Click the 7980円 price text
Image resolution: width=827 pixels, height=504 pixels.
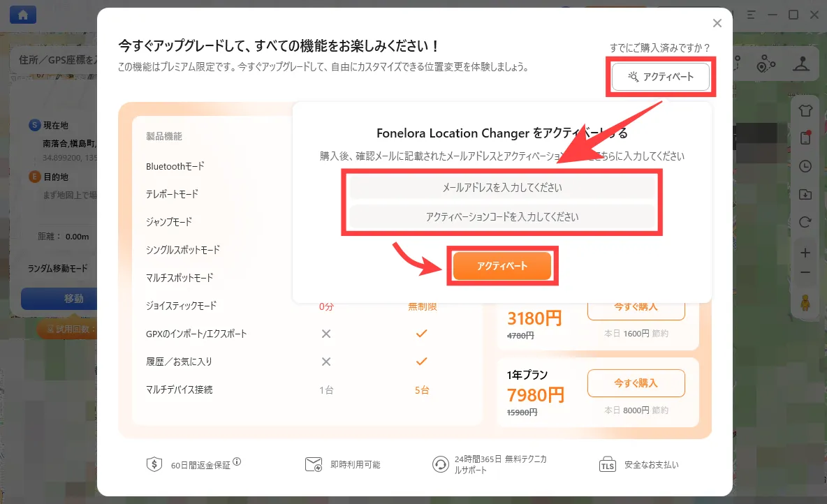535,395
